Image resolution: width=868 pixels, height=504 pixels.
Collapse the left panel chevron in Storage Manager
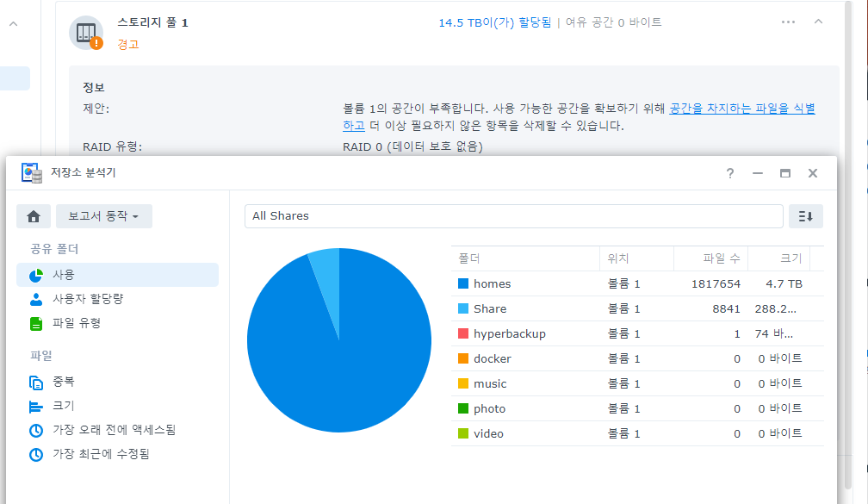[x=13, y=24]
